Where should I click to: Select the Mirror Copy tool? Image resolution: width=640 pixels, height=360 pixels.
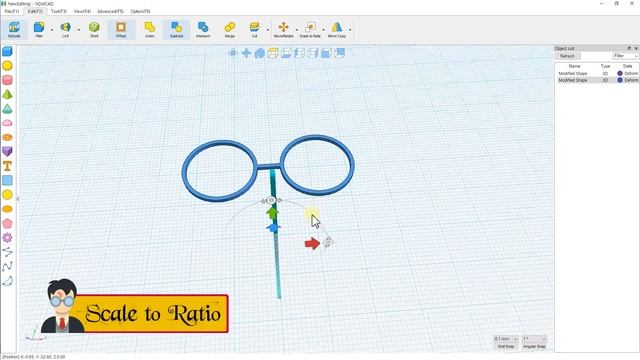click(x=337, y=30)
